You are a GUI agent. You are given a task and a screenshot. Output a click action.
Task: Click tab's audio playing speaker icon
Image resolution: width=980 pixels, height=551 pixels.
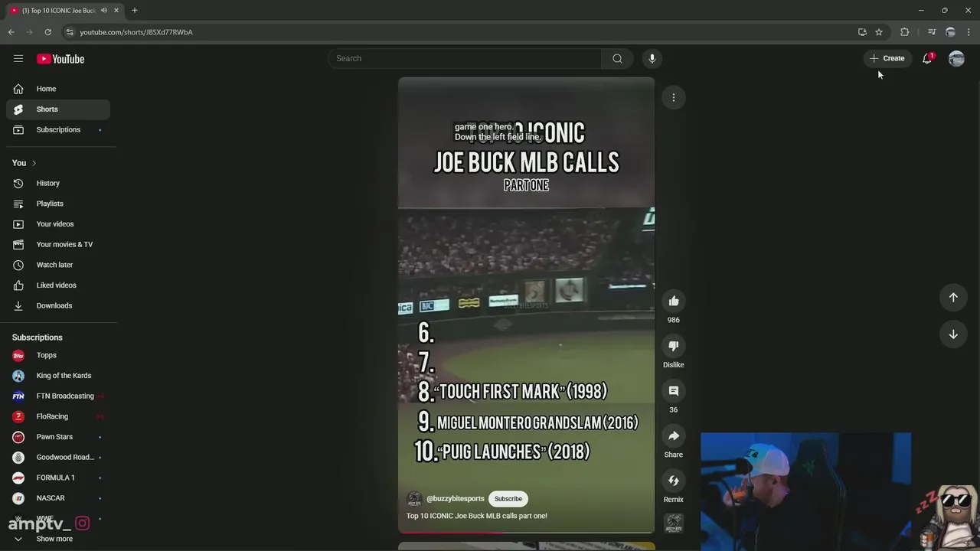pos(103,11)
